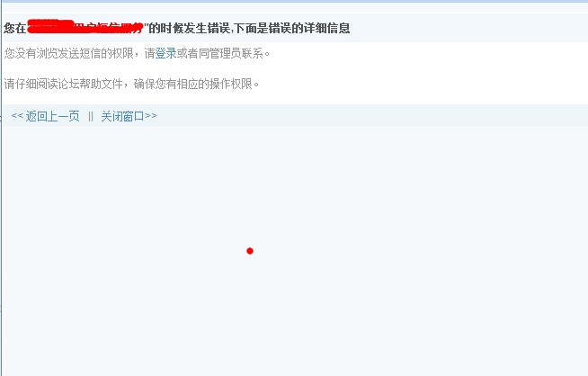
Task: Click the red scribble covering the heading
Action: (85, 26)
